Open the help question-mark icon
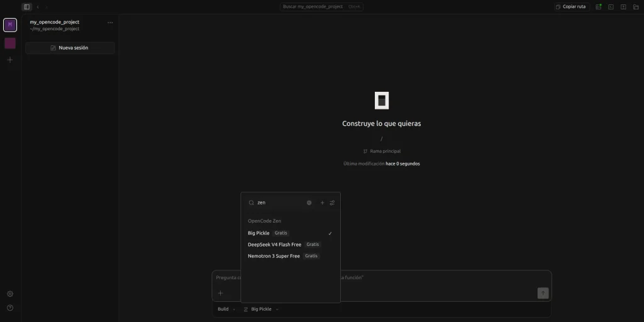This screenshot has height=322, width=644. click(10, 308)
